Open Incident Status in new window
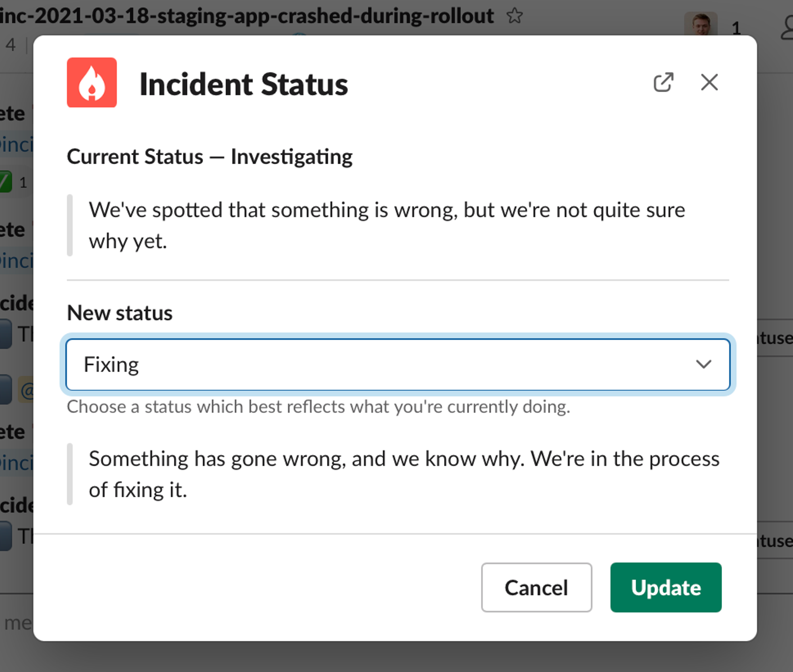793x672 pixels. [x=663, y=82]
